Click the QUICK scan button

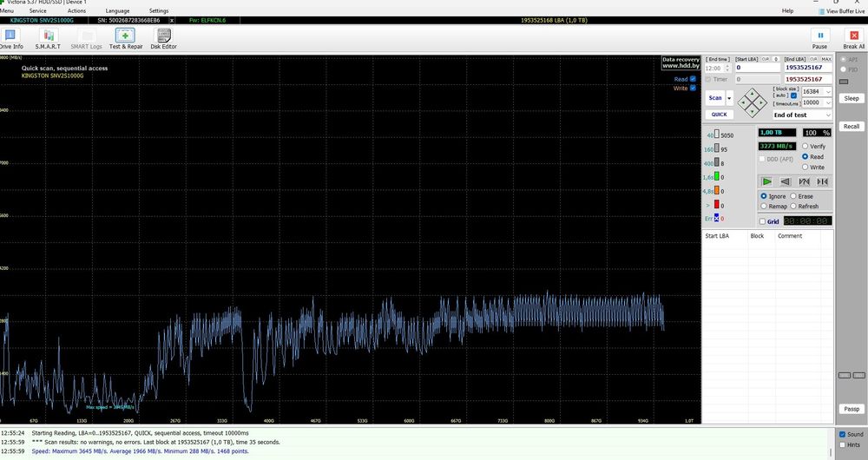point(719,114)
